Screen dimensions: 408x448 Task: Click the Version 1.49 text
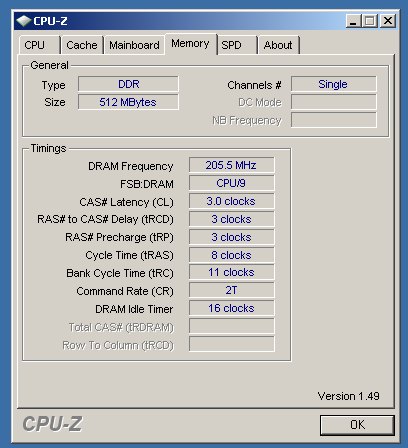[348, 396]
